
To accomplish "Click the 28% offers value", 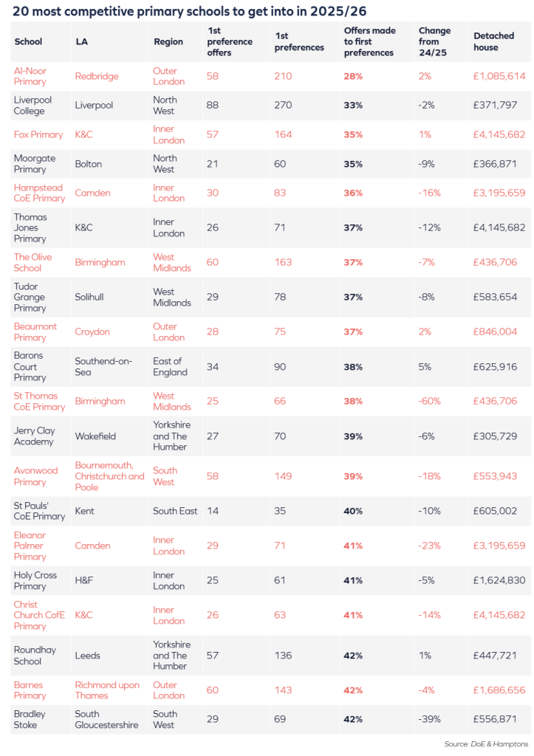I will click(x=353, y=76).
